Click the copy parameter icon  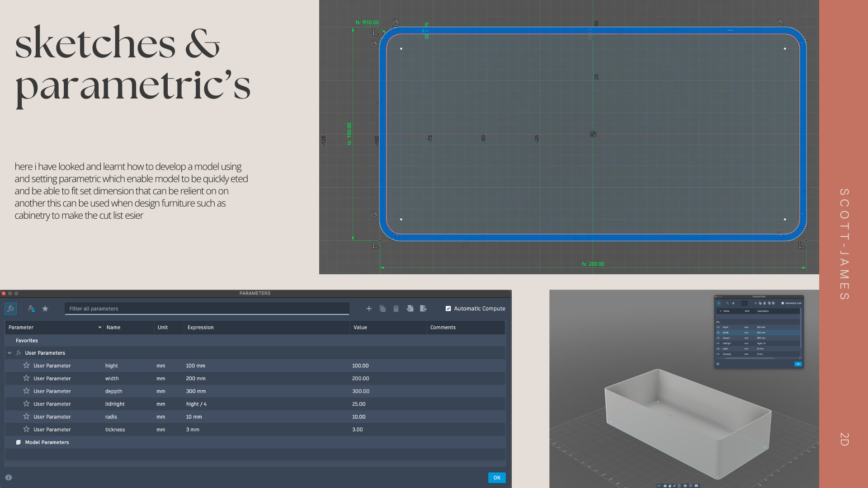[382, 309]
